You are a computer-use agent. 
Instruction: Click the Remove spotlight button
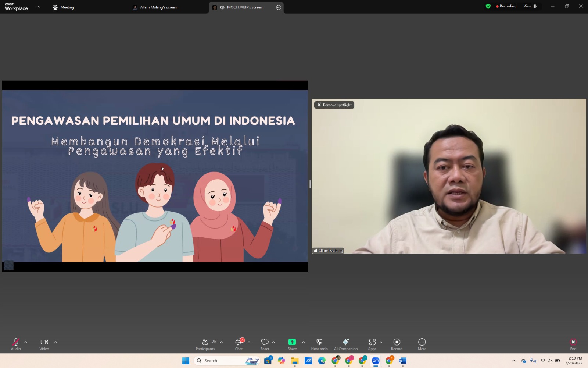pyautogui.click(x=334, y=105)
